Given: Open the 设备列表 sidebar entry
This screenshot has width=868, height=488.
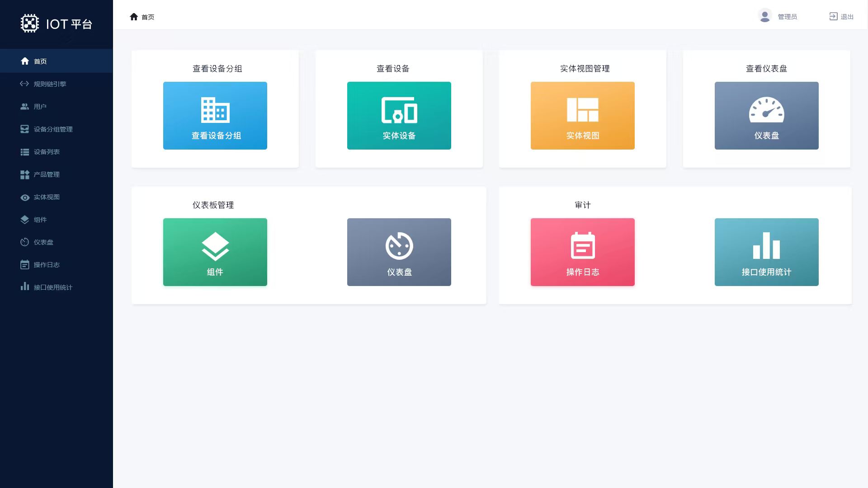Looking at the screenshot, I should [x=47, y=152].
